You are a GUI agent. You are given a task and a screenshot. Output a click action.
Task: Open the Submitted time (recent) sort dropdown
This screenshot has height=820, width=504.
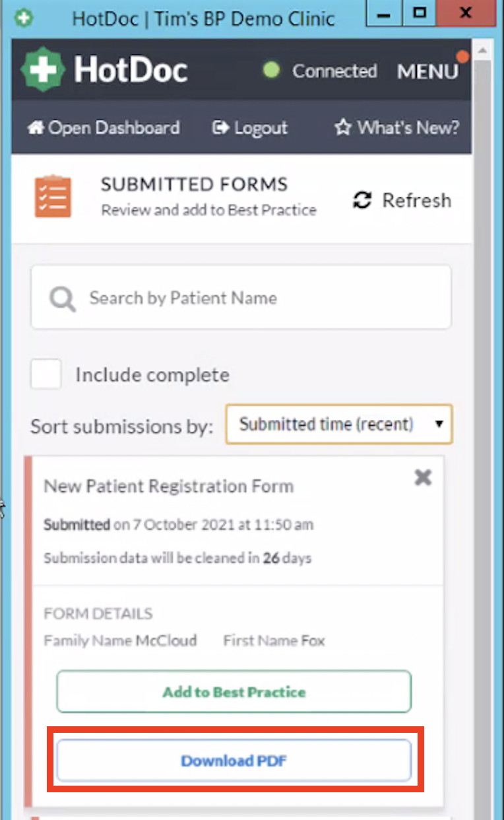pos(338,425)
